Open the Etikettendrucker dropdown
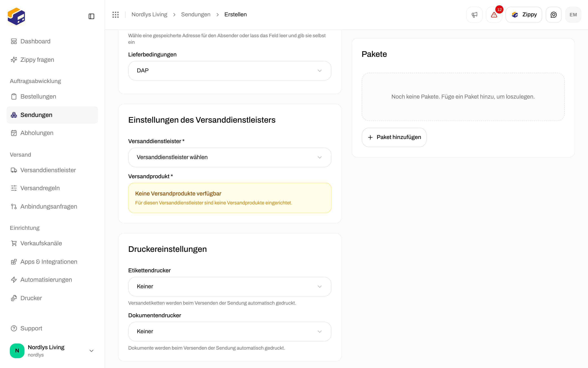The width and height of the screenshot is (588, 368). [x=230, y=286]
